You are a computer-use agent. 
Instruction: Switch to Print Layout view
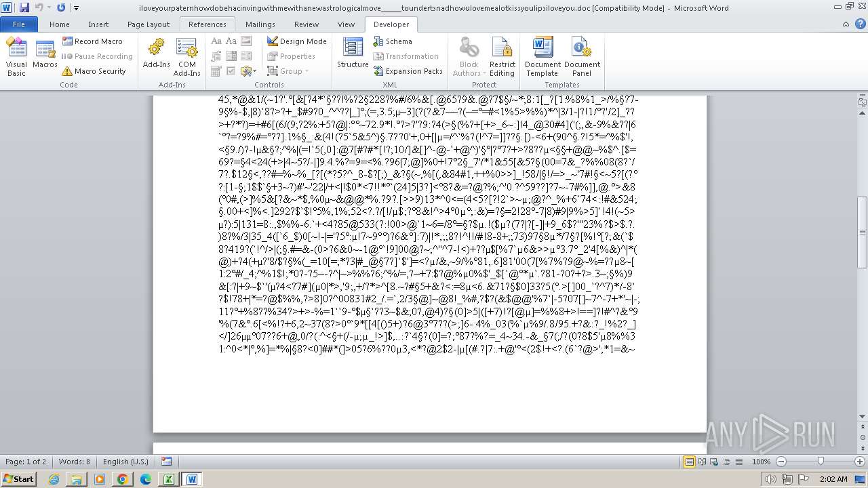690,462
